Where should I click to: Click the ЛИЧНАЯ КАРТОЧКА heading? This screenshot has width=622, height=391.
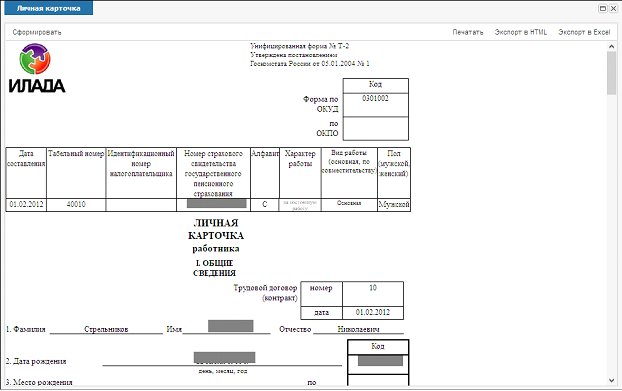216,229
